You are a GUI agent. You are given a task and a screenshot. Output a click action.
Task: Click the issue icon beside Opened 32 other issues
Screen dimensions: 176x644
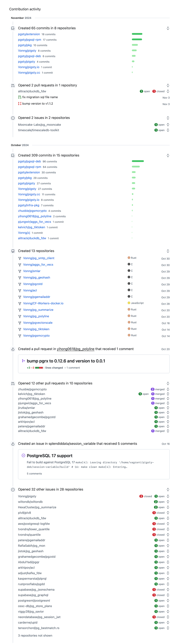13,490
